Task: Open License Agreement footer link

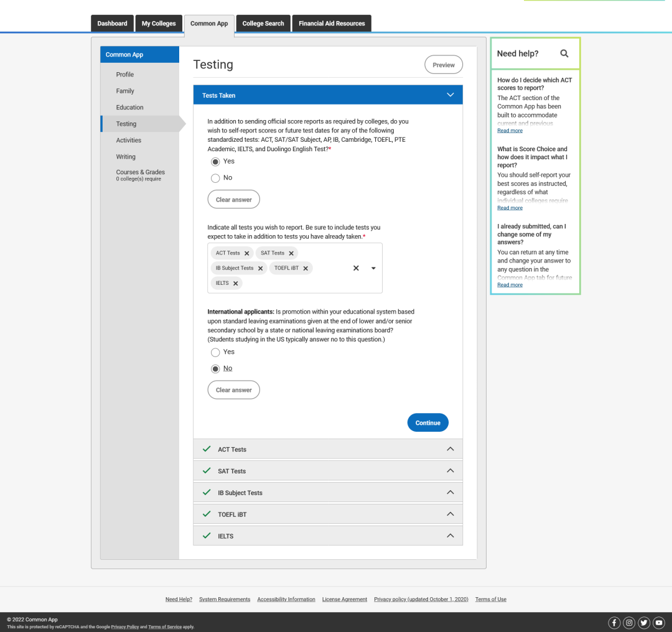Action: [345, 599]
